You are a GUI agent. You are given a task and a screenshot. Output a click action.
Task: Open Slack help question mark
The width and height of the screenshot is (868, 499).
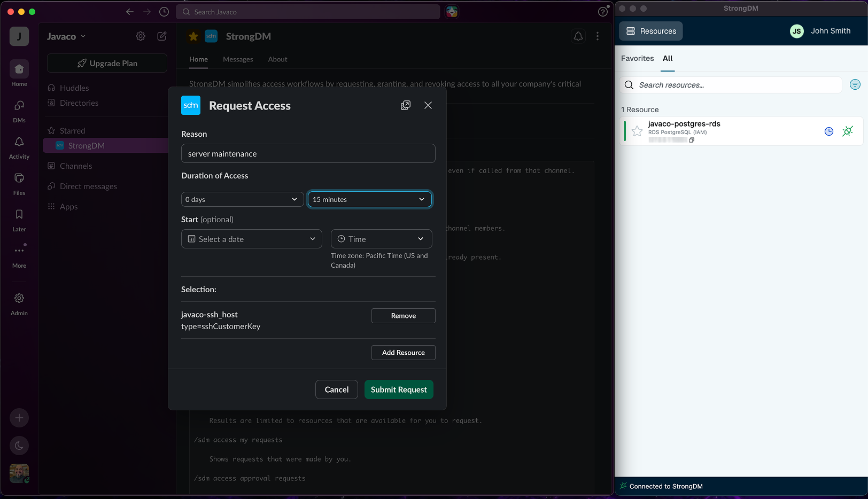click(x=603, y=12)
